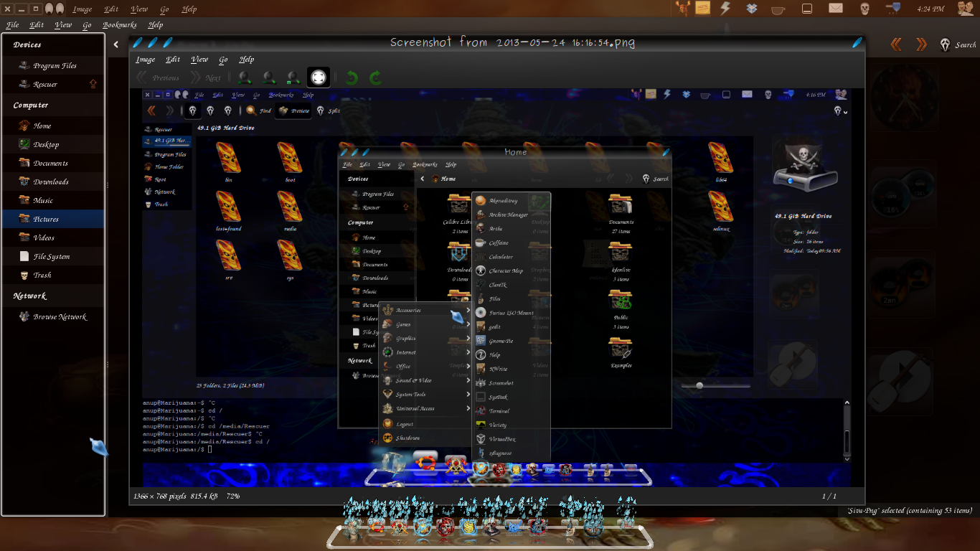The width and height of the screenshot is (980, 551).
Task: Open Image menu in top panel
Action: tap(83, 9)
